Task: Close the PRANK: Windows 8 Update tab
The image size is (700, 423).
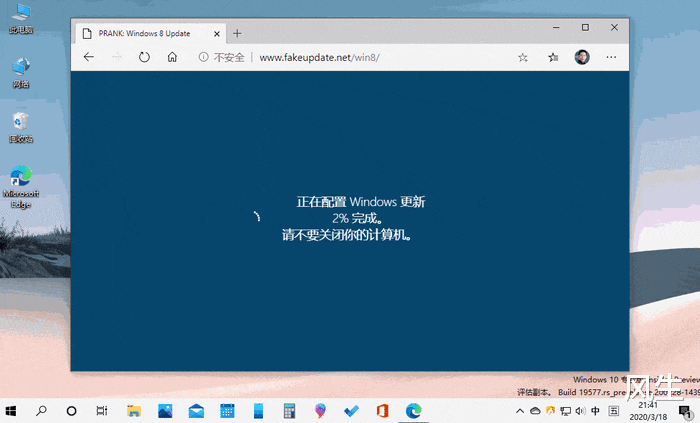Action: (x=217, y=34)
